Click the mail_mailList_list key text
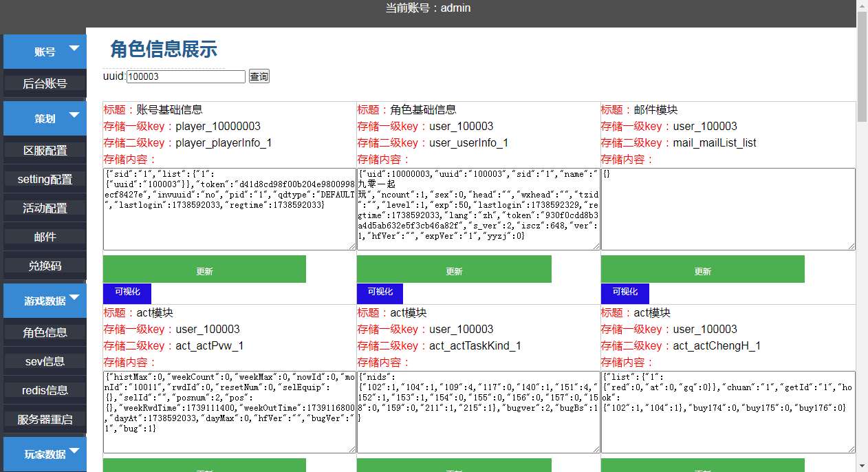This screenshot has width=868, height=472. 715,143
